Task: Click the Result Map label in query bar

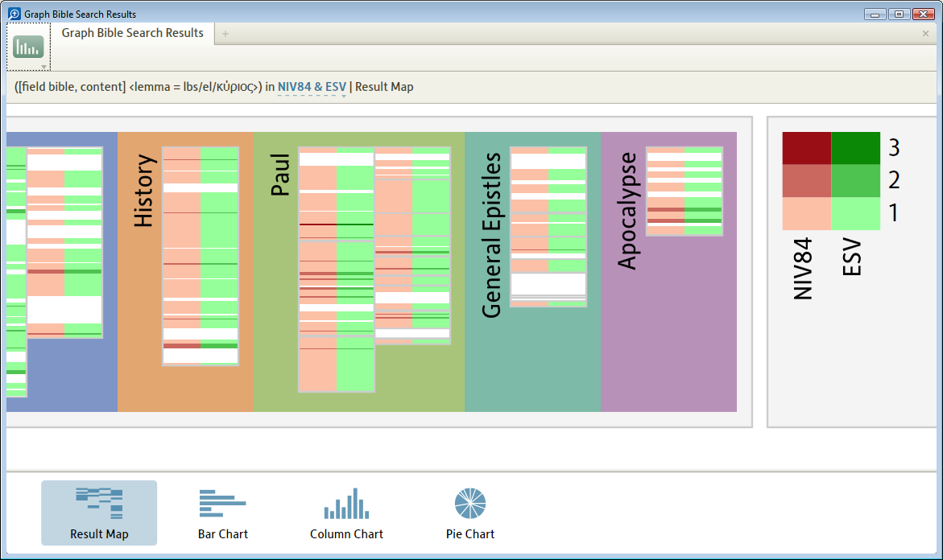Action: (384, 87)
